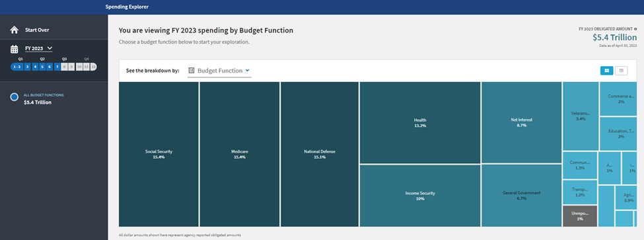Select disabled period 10 in Q4

[x=79, y=67]
